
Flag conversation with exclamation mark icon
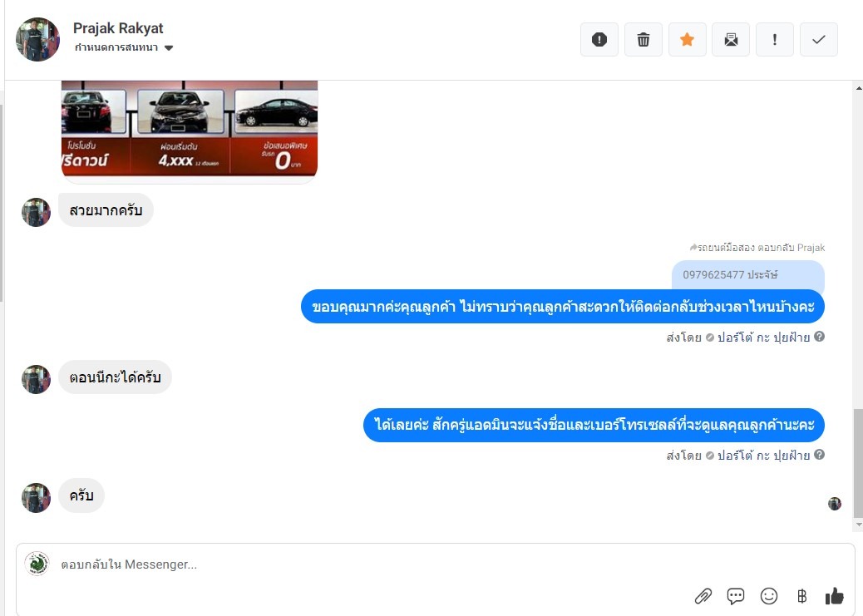click(774, 40)
